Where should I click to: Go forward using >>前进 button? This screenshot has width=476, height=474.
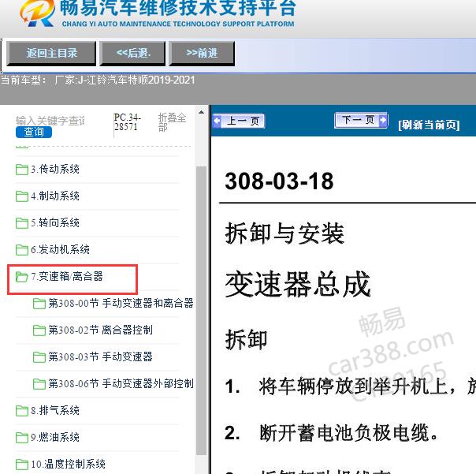point(202,54)
